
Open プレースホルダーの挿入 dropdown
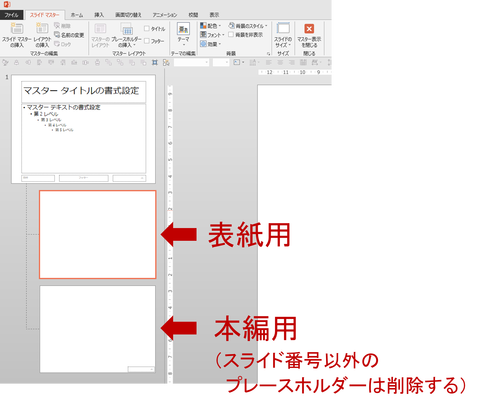point(127,35)
